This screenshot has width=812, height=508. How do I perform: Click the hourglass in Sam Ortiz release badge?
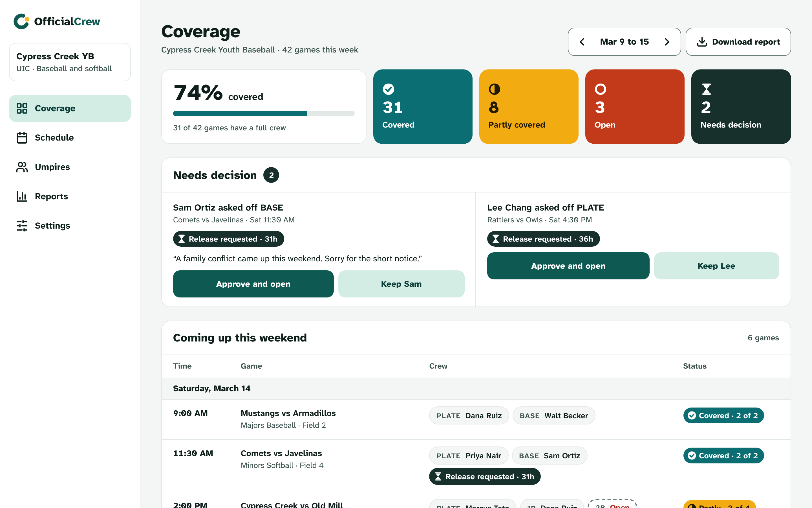pyautogui.click(x=182, y=239)
